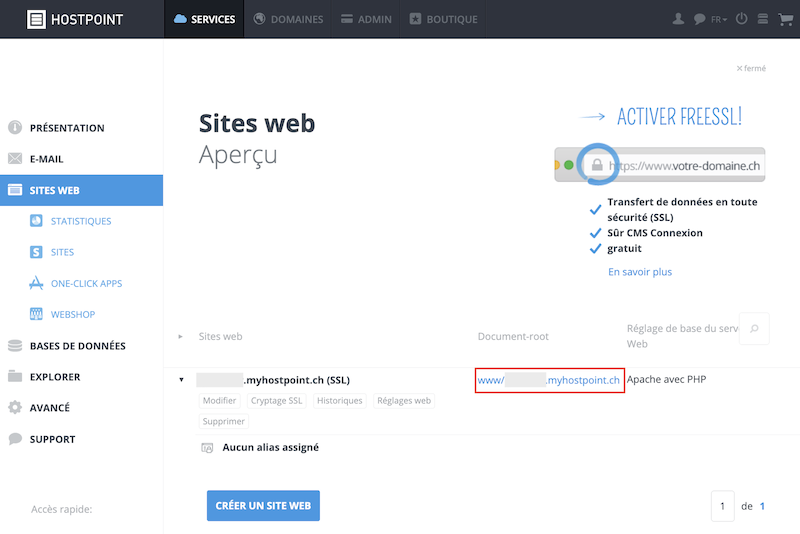Viewport: 800px width, 534px height.
Task: Click the Accès rapide label
Action: coord(62,509)
